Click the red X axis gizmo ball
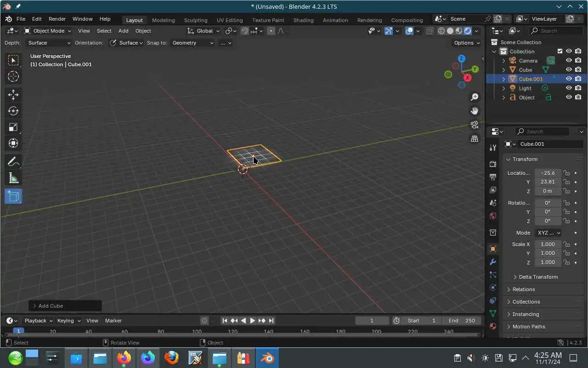The width and height of the screenshot is (588, 368). (468, 78)
